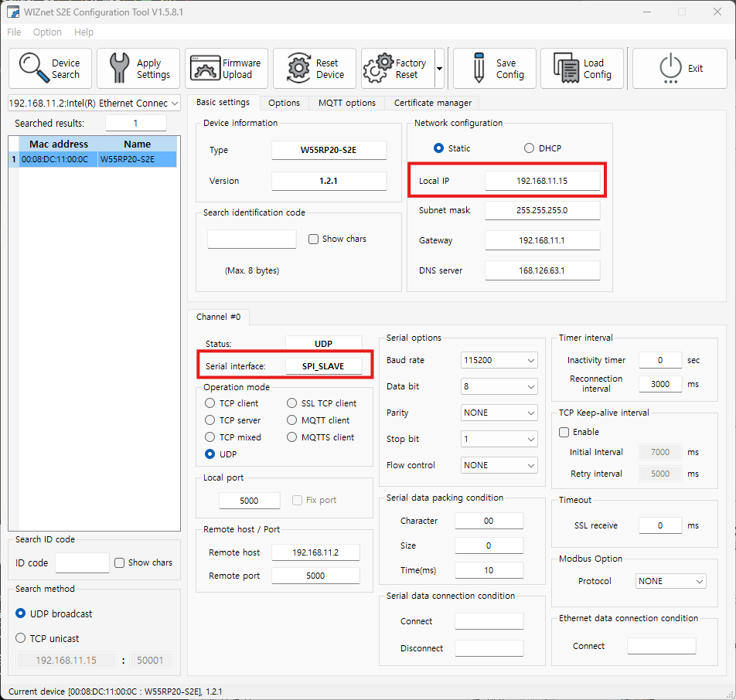Image resolution: width=736 pixels, height=700 pixels.
Task: Click the Remote host input field
Action: [x=315, y=552]
